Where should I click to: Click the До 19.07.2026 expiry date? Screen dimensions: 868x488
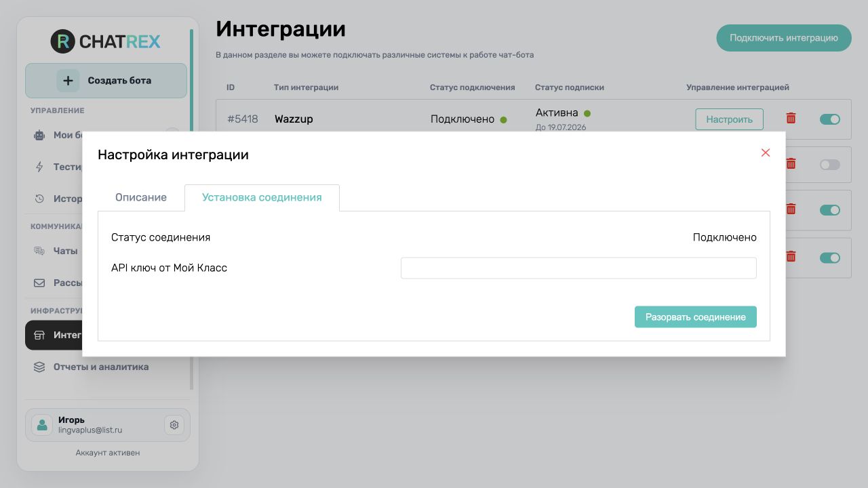(x=561, y=127)
